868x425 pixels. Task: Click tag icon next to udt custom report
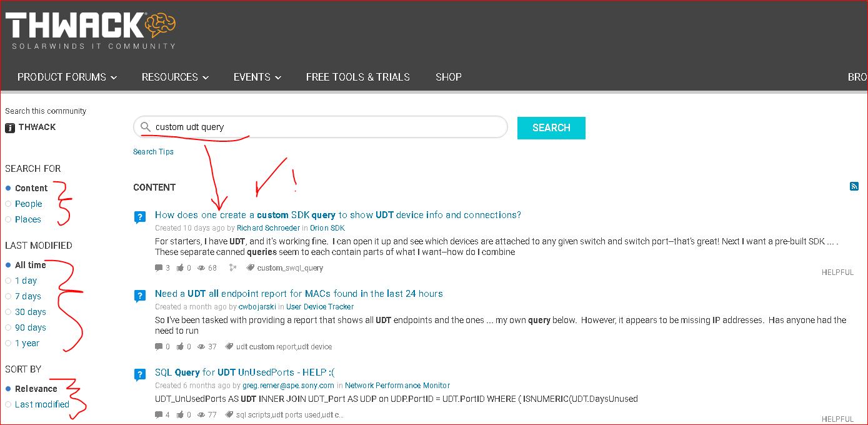[x=229, y=346]
